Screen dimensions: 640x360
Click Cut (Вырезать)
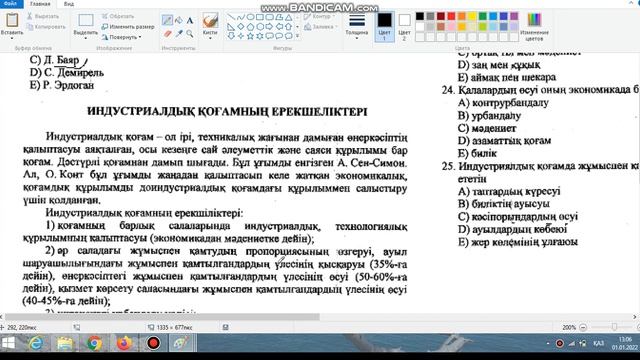pos(43,16)
